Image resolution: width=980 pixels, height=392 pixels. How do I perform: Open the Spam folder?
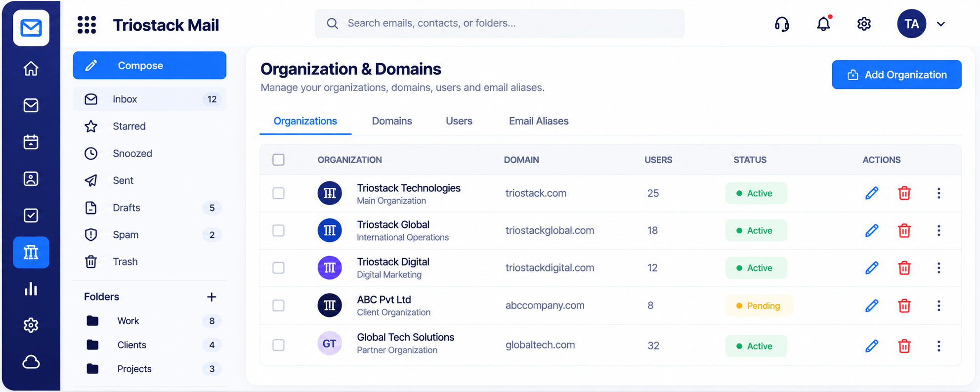150,235
